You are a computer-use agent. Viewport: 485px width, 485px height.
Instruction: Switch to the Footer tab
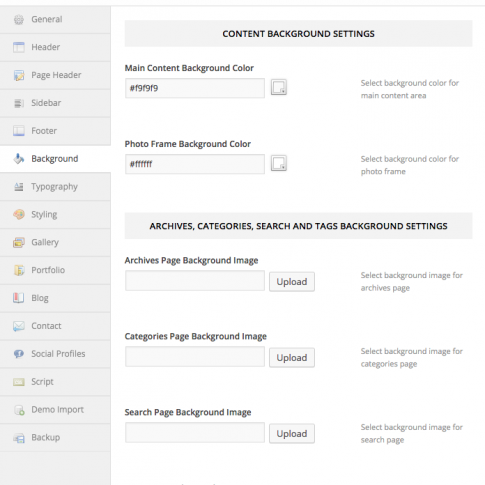tap(55, 131)
